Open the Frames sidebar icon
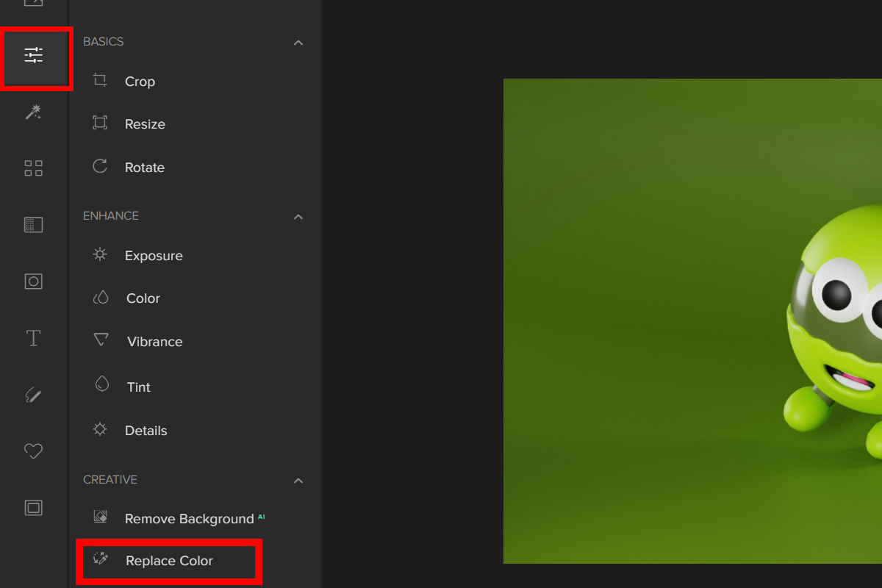This screenshot has height=588, width=882. coord(34,508)
